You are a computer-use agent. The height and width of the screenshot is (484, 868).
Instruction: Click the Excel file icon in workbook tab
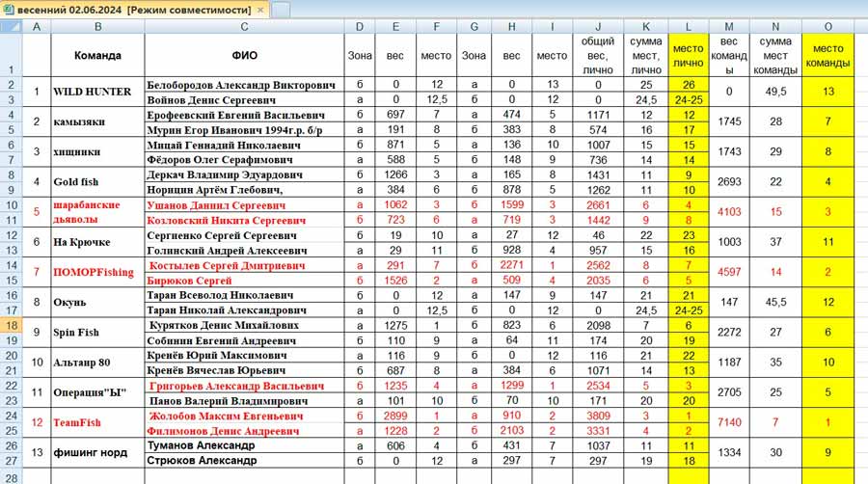pyautogui.click(x=9, y=9)
